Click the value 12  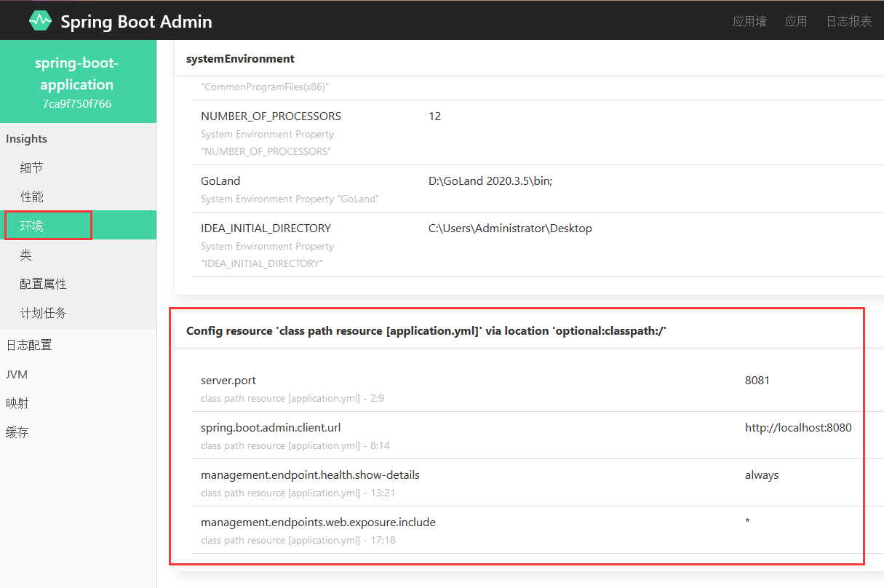coord(435,116)
